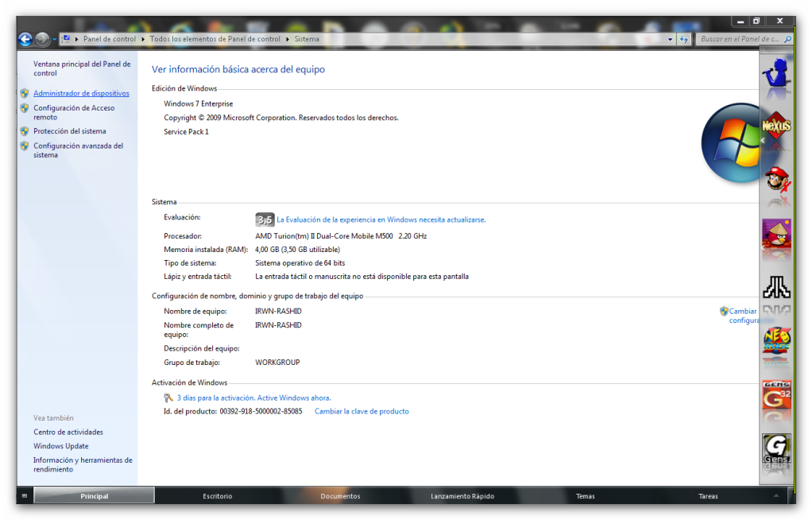
Task: Click Cambiar la clave de producto
Action: coord(362,412)
